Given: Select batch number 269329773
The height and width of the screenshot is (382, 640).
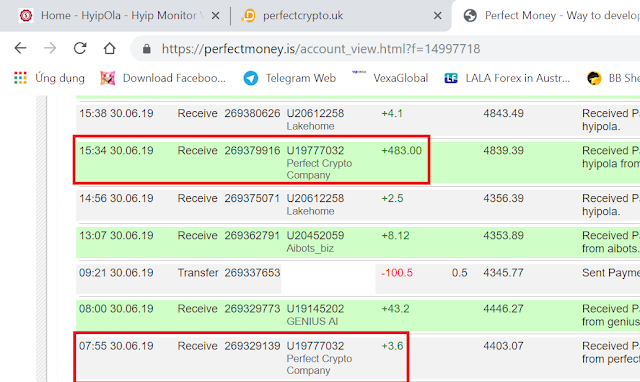Looking at the screenshot, I should tap(252, 309).
